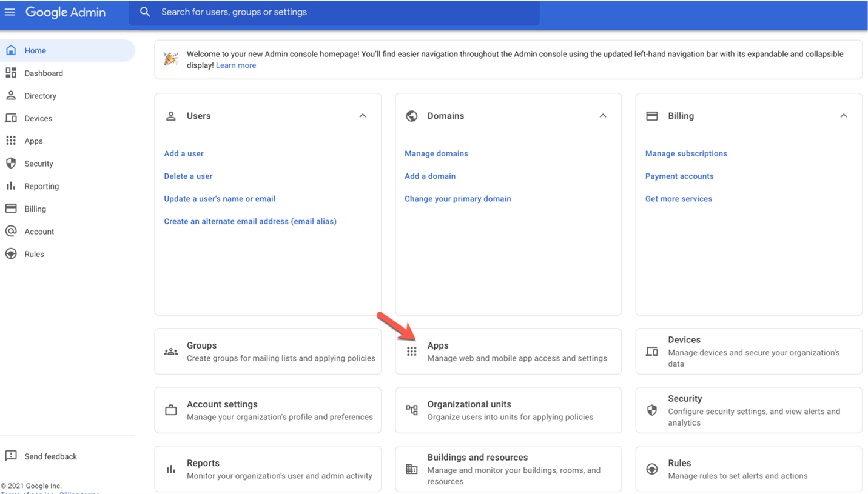Click the search magnifier icon
Viewport: 868px width, 494px height.
pyautogui.click(x=145, y=12)
